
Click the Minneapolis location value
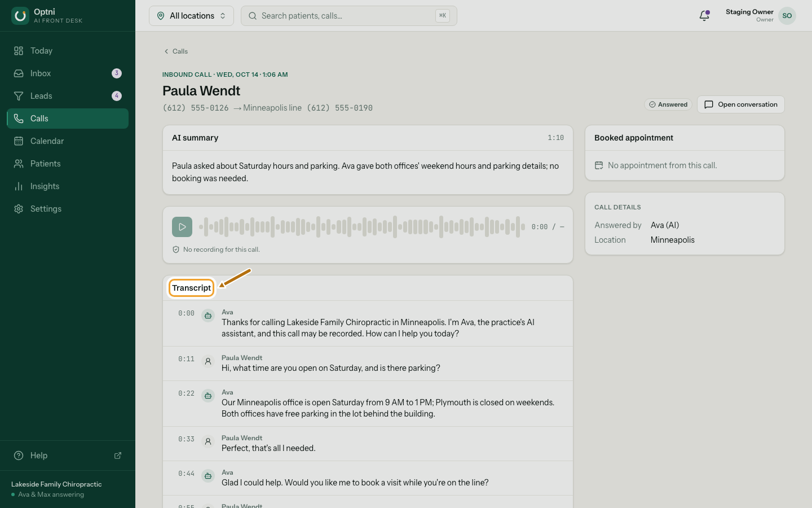click(673, 240)
